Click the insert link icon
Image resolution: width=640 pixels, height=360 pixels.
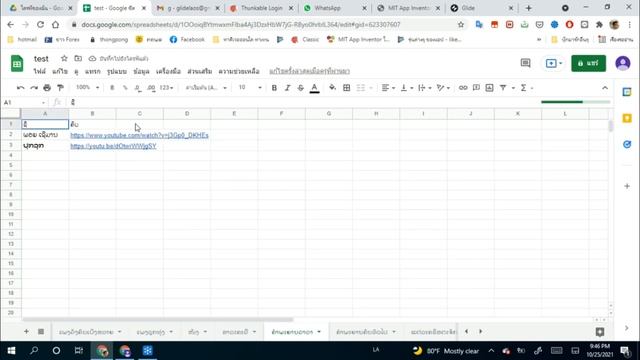[x=463, y=88]
